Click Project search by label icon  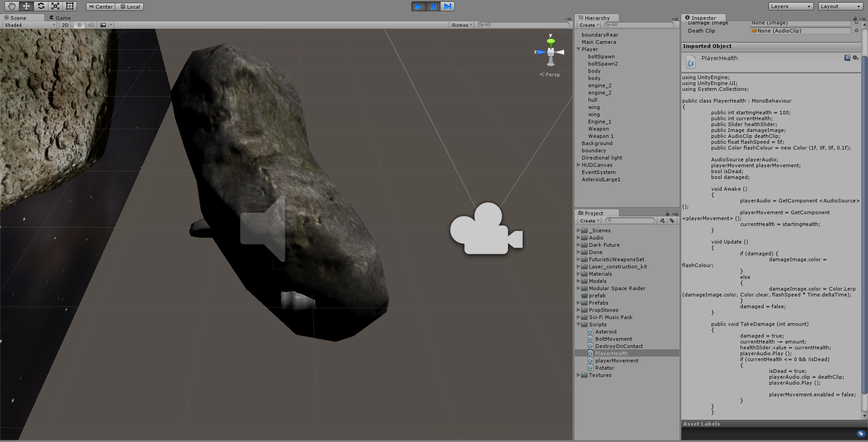point(672,221)
